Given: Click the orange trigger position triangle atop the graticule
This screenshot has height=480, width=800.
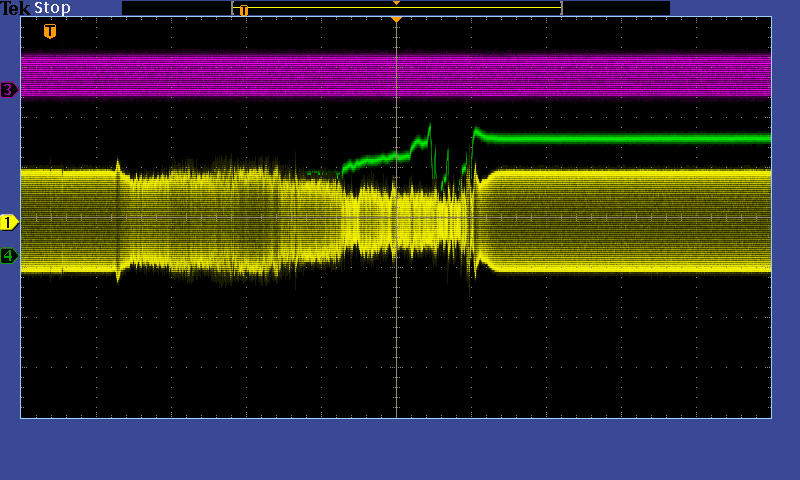Looking at the screenshot, I should (396, 19).
